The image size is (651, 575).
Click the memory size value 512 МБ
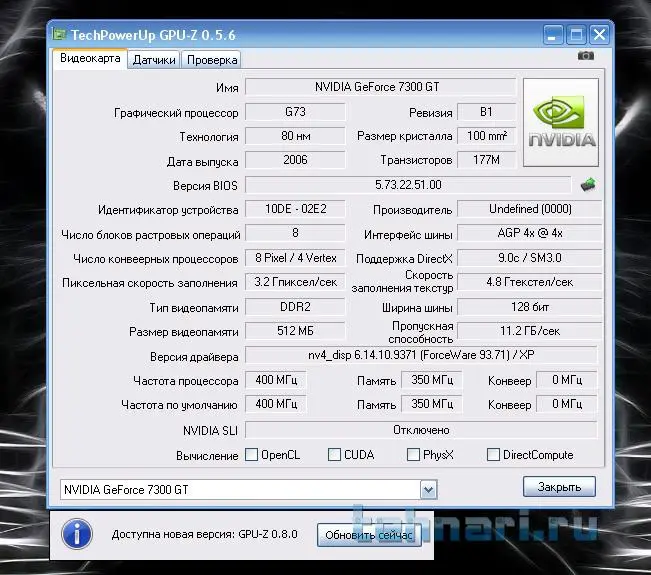pos(295,331)
